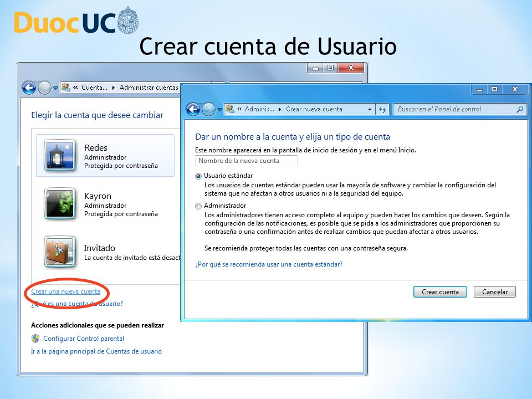Open Configurar Control parental link
Screen dimensions: 532x399
(x=84, y=339)
